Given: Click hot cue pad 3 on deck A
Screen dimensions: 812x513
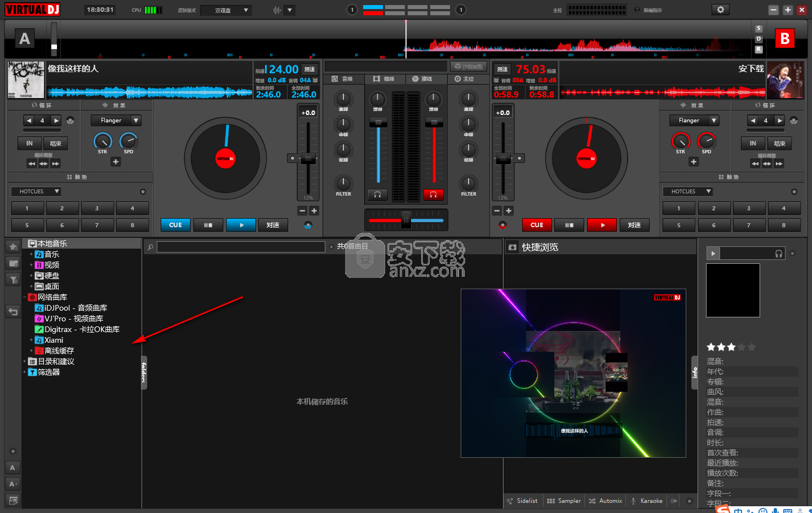Looking at the screenshot, I should click(97, 208).
